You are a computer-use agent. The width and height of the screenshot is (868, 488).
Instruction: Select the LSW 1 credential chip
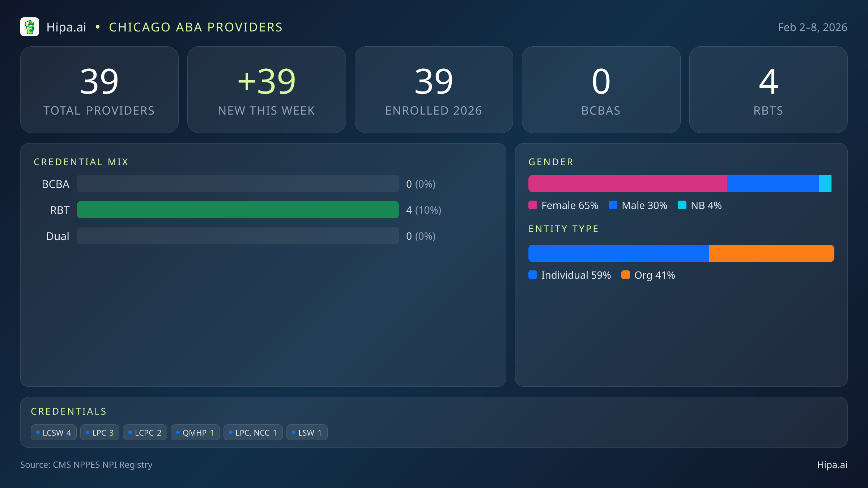coord(307,433)
